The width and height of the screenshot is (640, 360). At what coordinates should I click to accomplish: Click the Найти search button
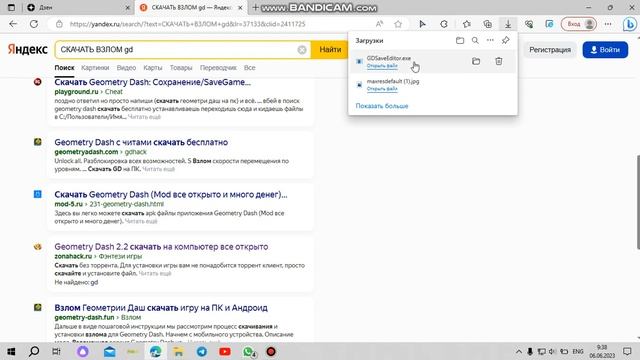(330, 50)
